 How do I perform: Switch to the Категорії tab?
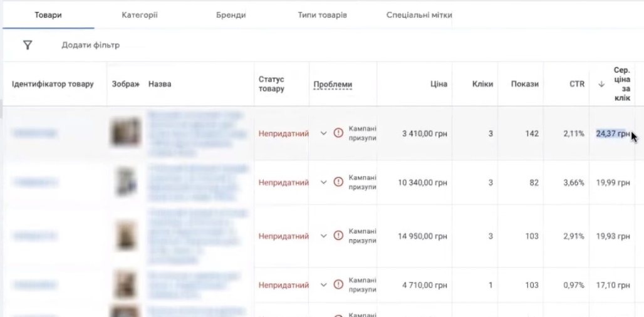[x=139, y=15]
